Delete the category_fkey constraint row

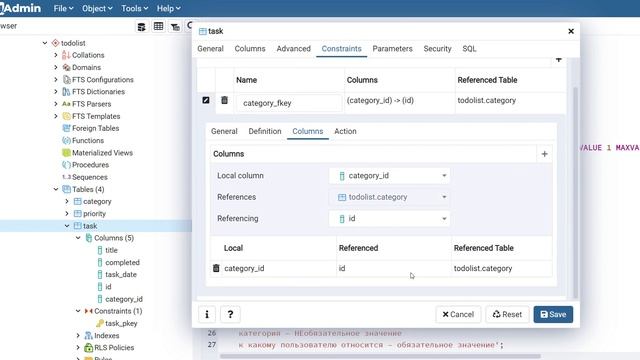[224, 100]
